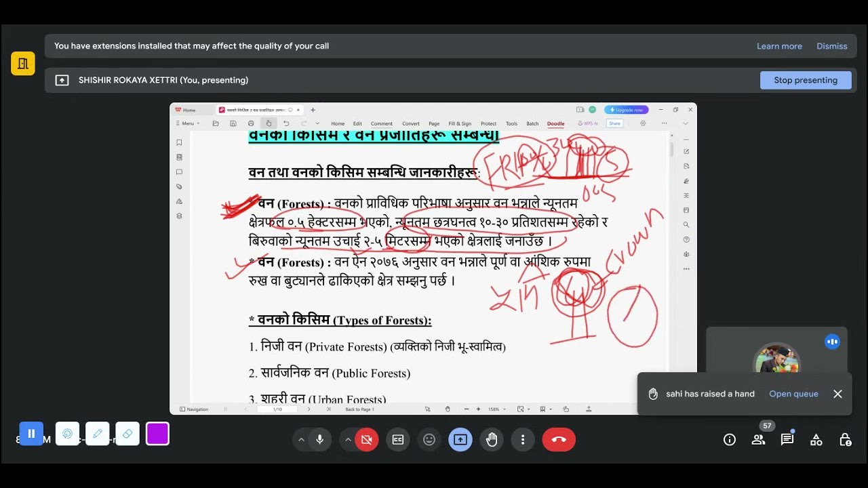
Task: Toggle the Navigation pane
Action: point(195,409)
